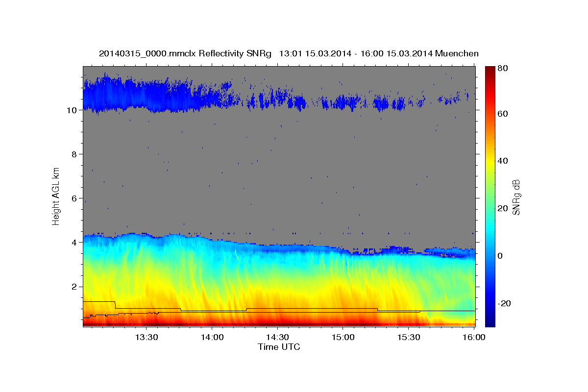Click the 13:30 time axis tick label
This screenshot has width=588, height=392.
click(146, 338)
